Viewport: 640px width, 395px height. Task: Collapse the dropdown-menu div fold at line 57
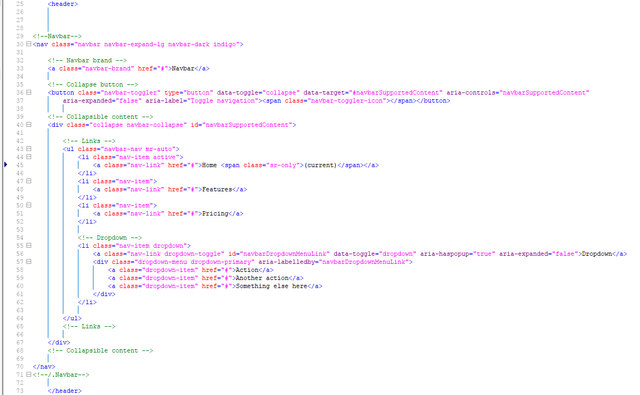click(x=29, y=262)
